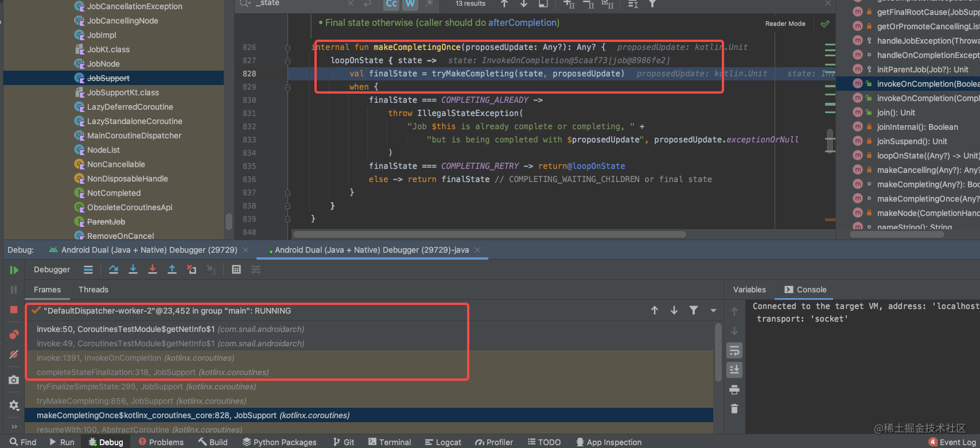Go to next search occurrence arrow

(x=524, y=4)
